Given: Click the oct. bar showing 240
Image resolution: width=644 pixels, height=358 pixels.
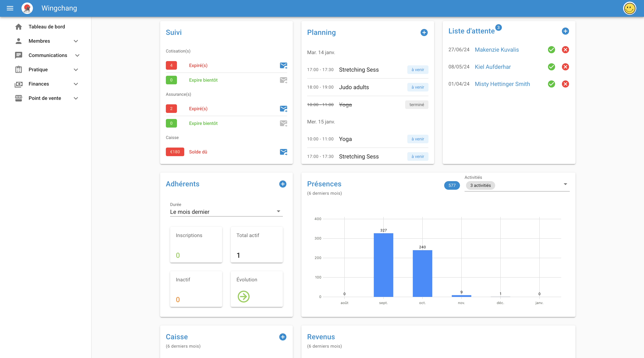Looking at the screenshot, I should (422, 273).
